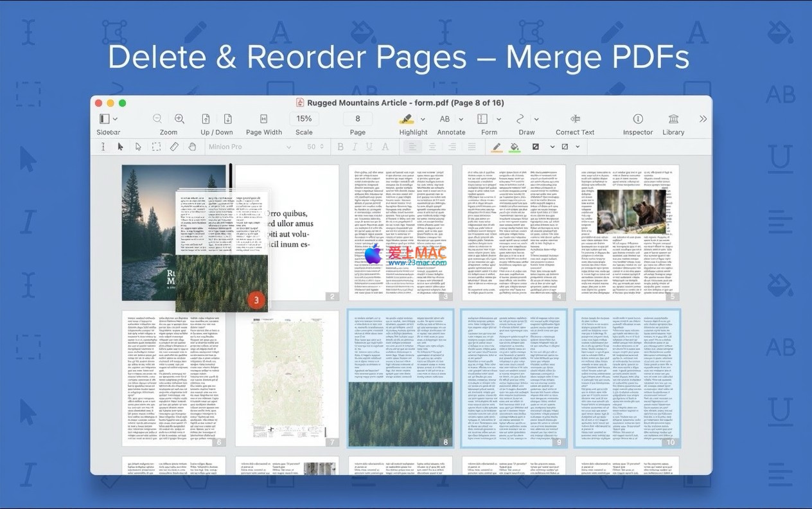Select the Correct Text tool
This screenshot has width=812, height=509.
click(575, 119)
